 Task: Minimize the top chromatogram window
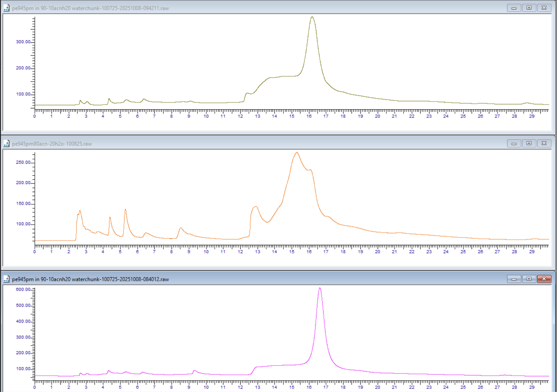[x=514, y=8]
